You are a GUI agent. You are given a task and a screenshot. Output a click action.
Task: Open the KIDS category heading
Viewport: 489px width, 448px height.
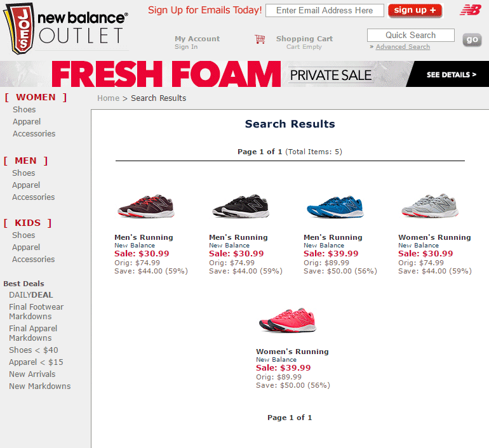(x=28, y=223)
